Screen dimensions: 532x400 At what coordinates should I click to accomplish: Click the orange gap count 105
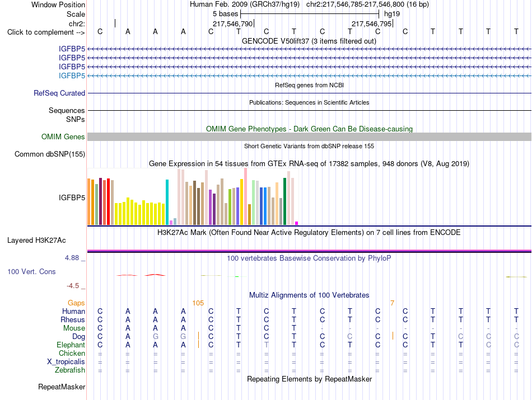pyautogui.click(x=198, y=303)
